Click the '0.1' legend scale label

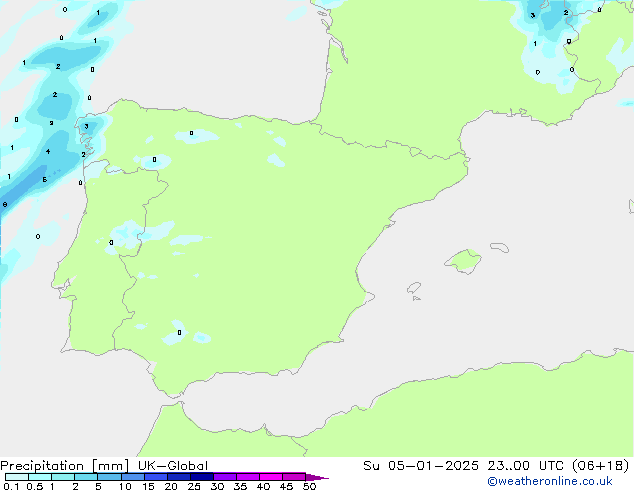click(11, 486)
